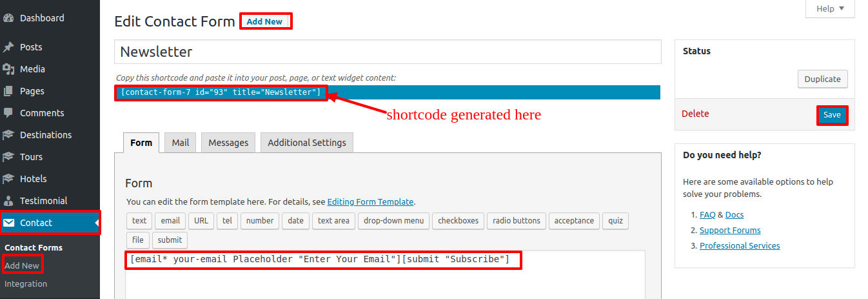868x299 pixels.
Task: Insert an acceptance tag
Action: tap(574, 221)
